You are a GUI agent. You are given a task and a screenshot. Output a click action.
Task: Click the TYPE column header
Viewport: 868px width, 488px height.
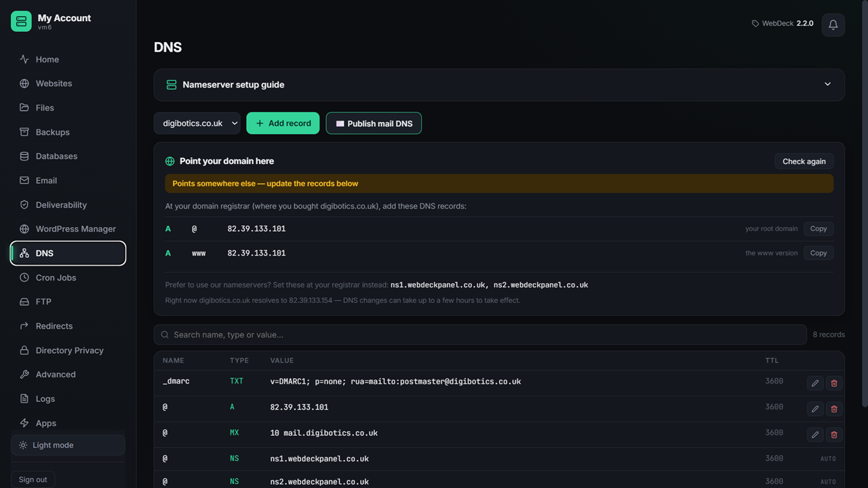point(239,361)
